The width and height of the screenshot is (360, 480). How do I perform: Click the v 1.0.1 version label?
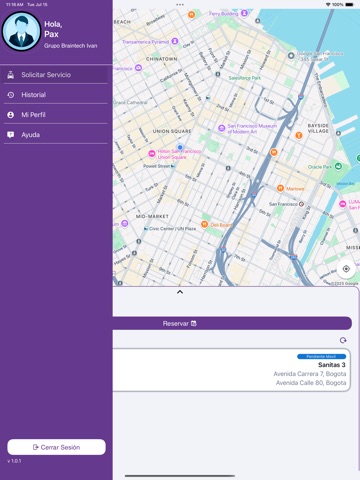(14, 461)
